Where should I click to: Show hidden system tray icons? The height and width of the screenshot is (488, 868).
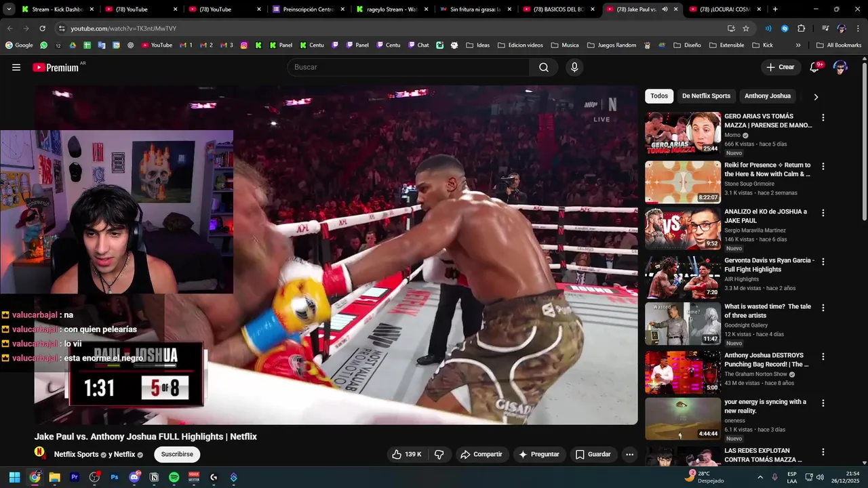[760, 477]
